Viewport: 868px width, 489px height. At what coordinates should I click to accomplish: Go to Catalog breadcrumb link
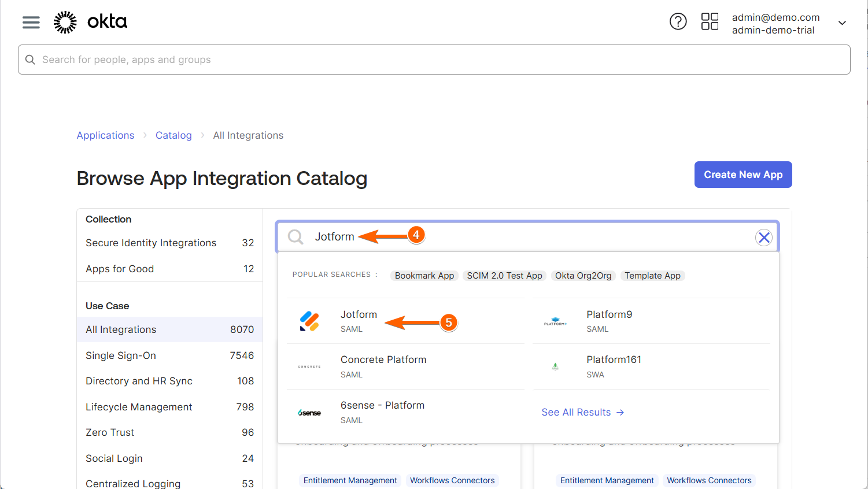(173, 135)
